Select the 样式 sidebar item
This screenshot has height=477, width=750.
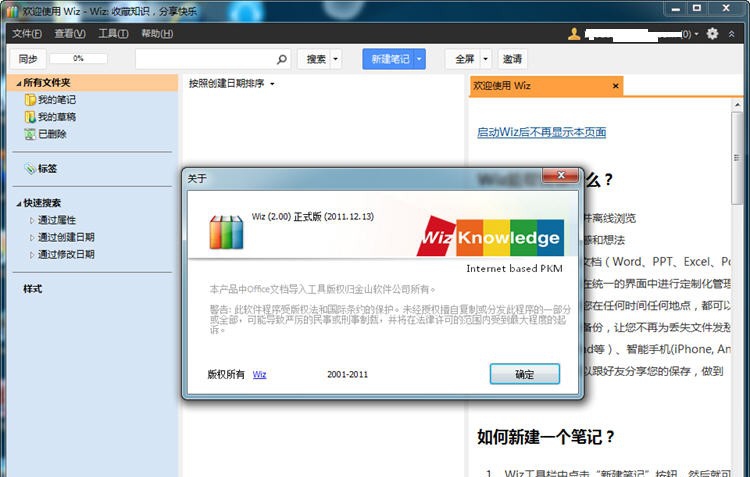click(x=33, y=289)
